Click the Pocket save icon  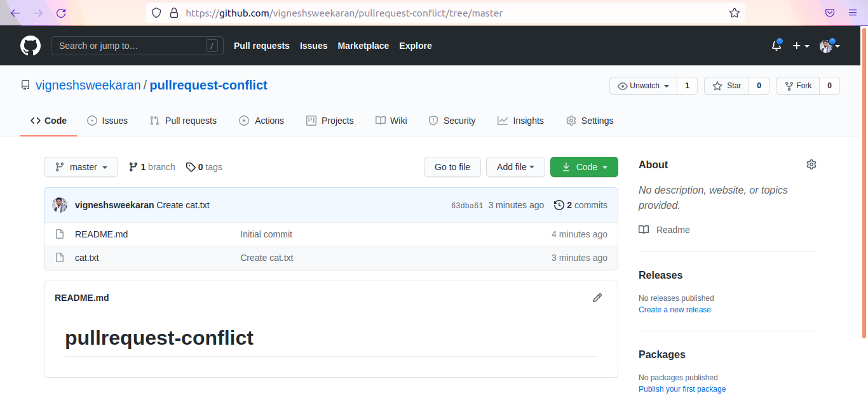tap(830, 13)
